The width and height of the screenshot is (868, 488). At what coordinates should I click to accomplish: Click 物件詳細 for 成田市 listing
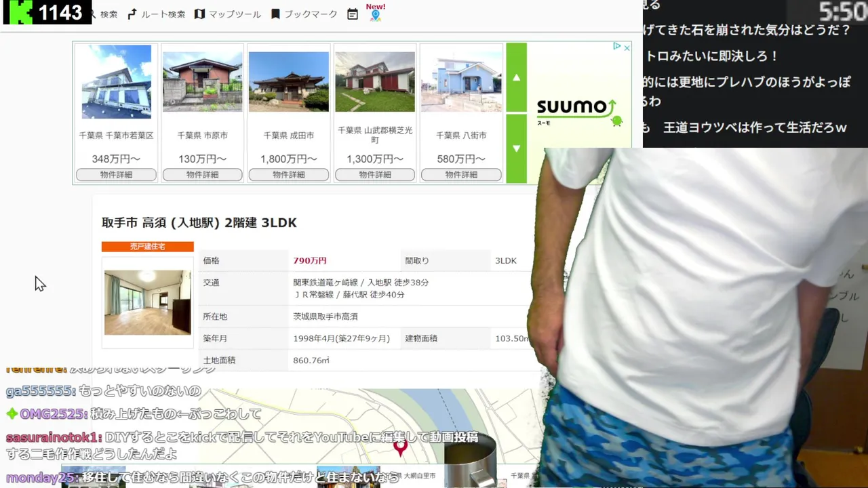[289, 175]
